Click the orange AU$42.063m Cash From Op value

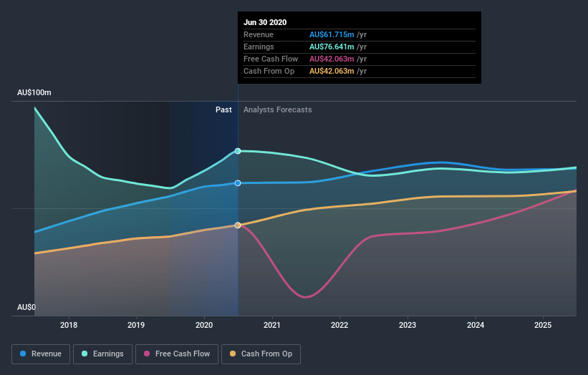coord(332,71)
